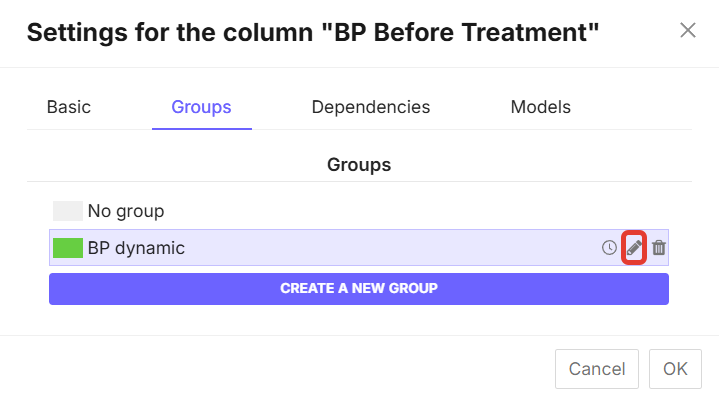The height and width of the screenshot is (400, 719).
Task: Go to the Models tab
Action: [541, 107]
